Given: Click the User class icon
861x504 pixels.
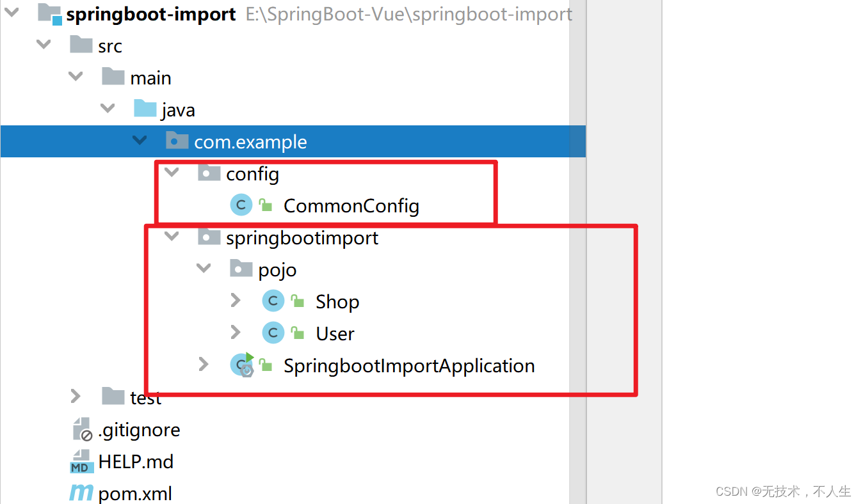Looking at the screenshot, I should (273, 333).
